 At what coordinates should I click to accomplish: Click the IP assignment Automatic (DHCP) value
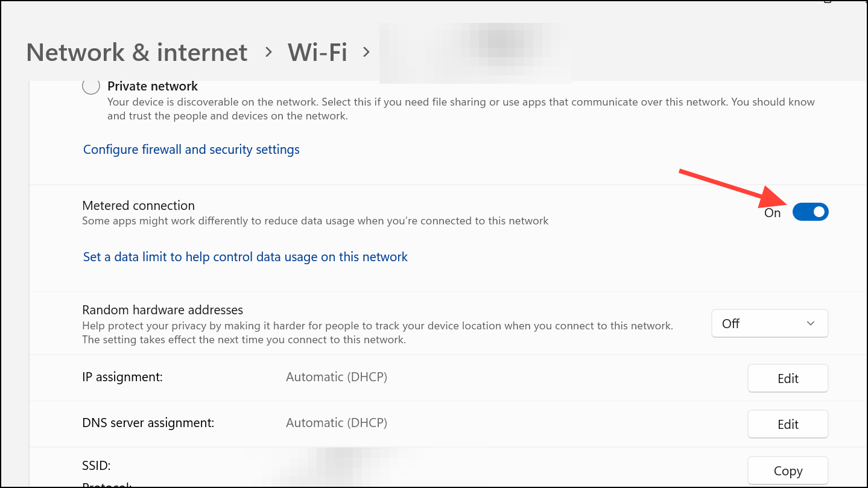(337, 377)
